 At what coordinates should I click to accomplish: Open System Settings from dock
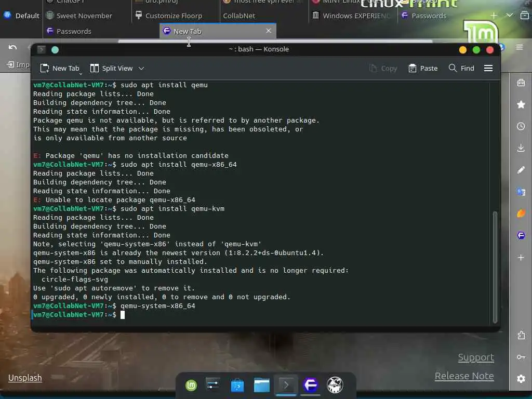(213, 385)
